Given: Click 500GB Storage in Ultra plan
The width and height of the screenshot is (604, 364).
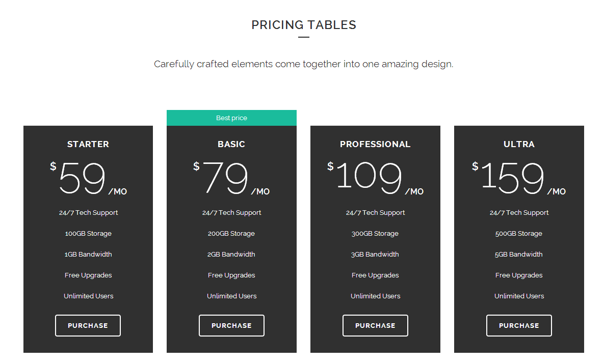Looking at the screenshot, I should pos(519,234).
